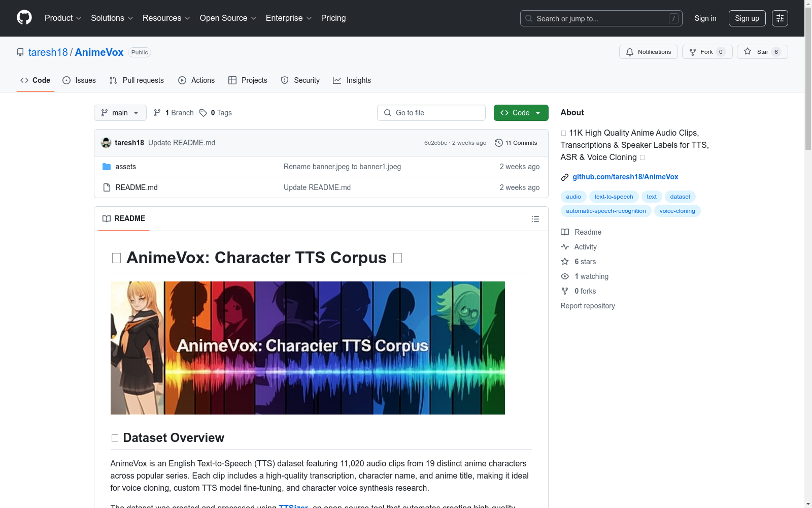The height and width of the screenshot is (508, 812).
Task: Select the voice-cloning topic tag
Action: tap(677, 211)
